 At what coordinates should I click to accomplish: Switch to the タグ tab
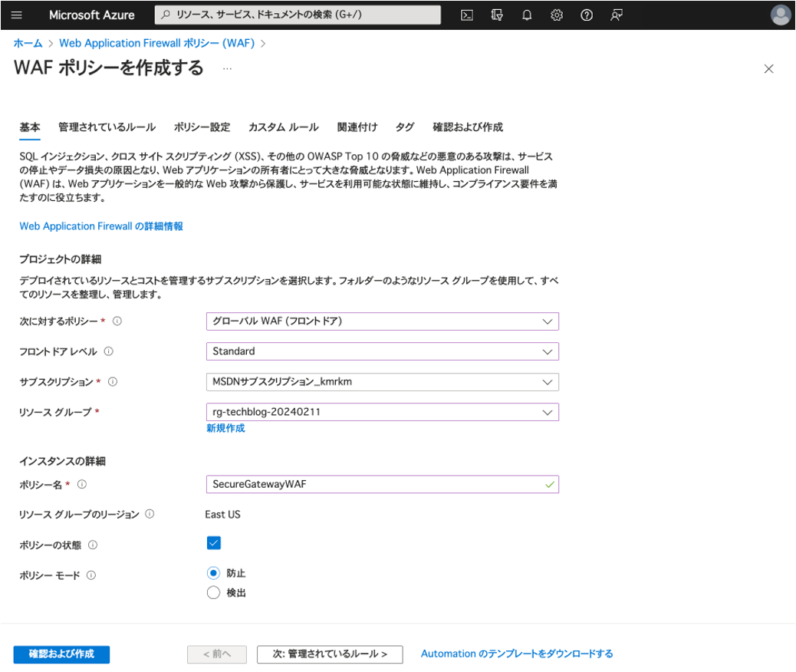(405, 127)
